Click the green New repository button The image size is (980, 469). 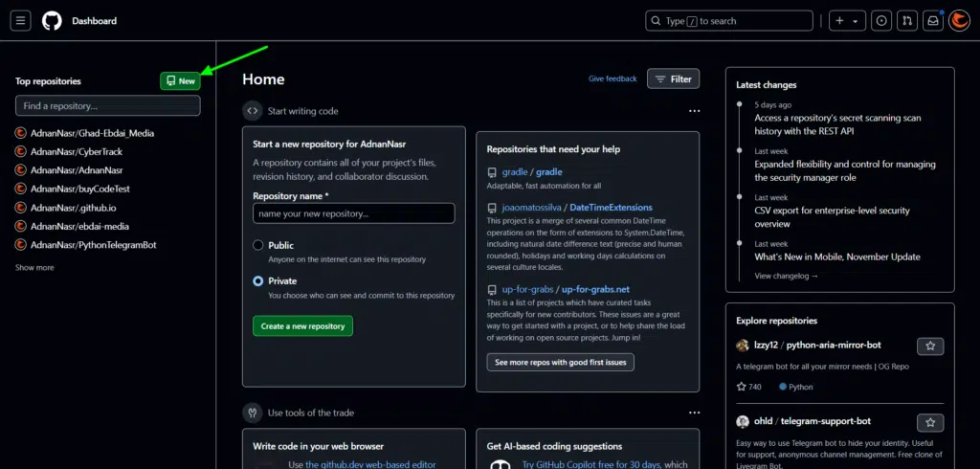click(x=180, y=80)
